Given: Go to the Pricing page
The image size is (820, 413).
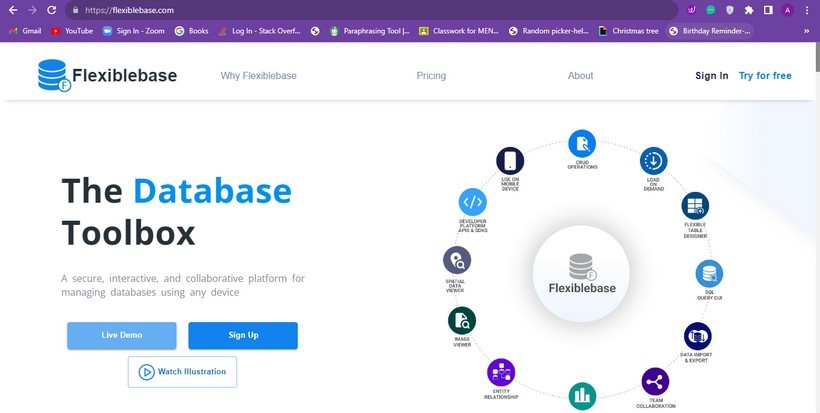Looking at the screenshot, I should [431, 76].
